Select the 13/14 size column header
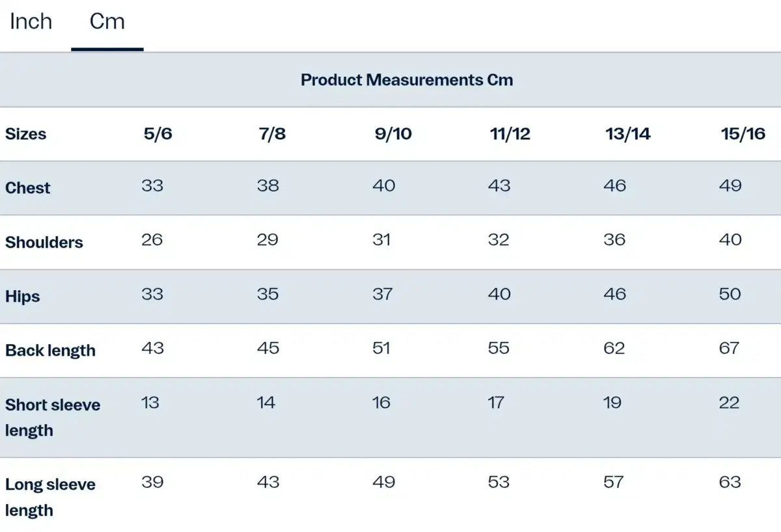 pyautogui.click(x=628, y=134)
